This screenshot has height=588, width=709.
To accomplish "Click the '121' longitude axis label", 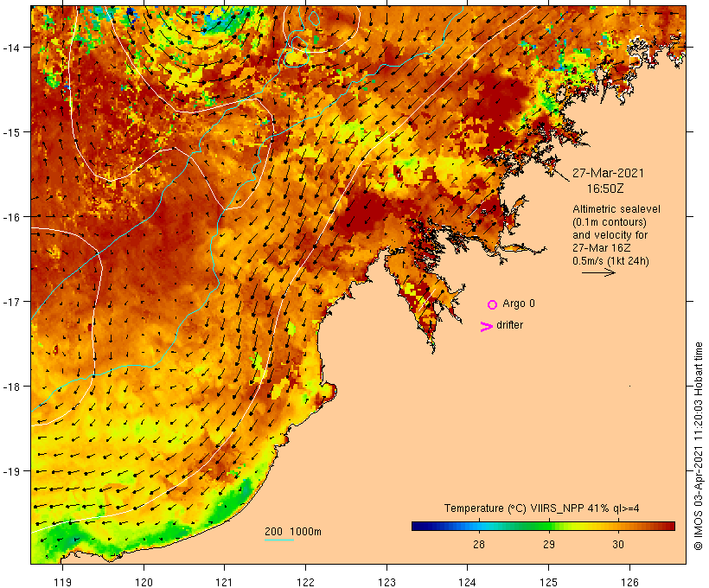I will coord(224,582).
